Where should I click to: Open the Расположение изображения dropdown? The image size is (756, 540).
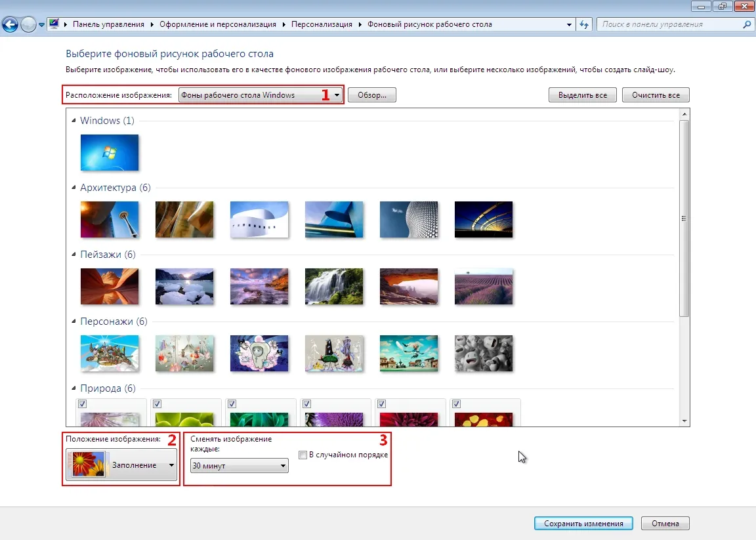click(x=260, y=95)
